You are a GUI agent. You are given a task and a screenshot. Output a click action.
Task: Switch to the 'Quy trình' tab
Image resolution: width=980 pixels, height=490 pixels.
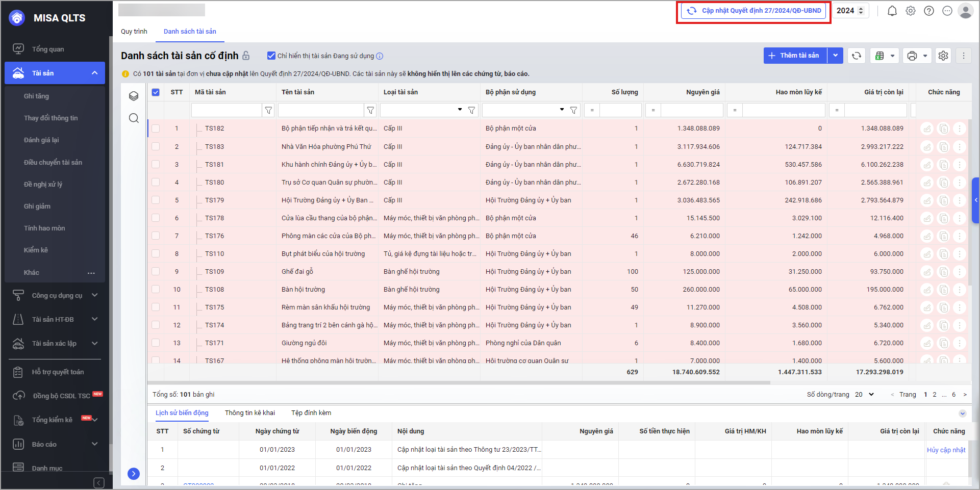pos(134,32)
